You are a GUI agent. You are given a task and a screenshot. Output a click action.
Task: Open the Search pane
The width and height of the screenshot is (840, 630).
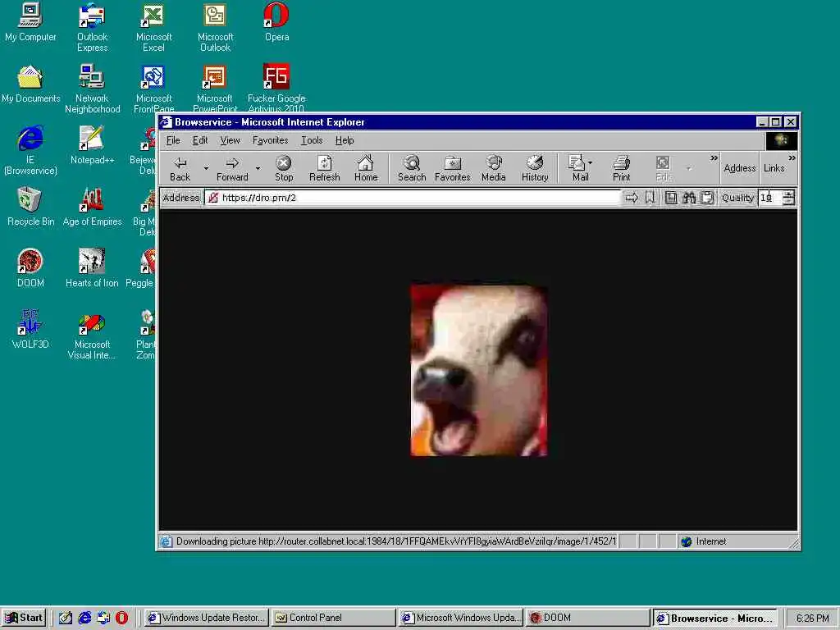pos(412,168)
